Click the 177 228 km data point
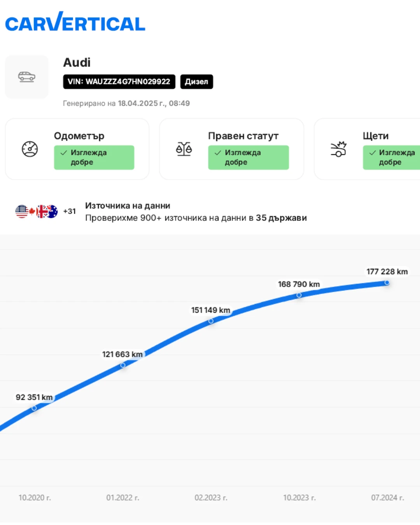This screenshot has width=420, height=525. 387,283
